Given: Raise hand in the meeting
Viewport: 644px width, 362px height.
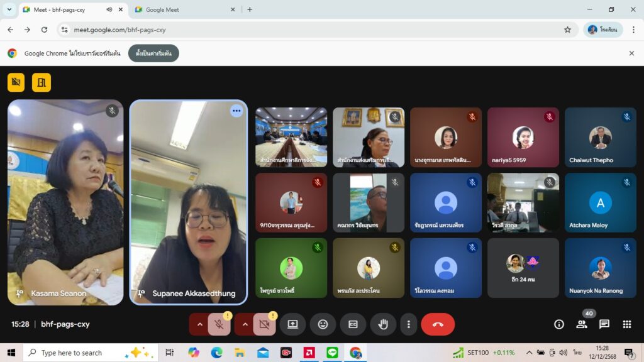Looking at the screenshot, I should click(x=383, y=324).
